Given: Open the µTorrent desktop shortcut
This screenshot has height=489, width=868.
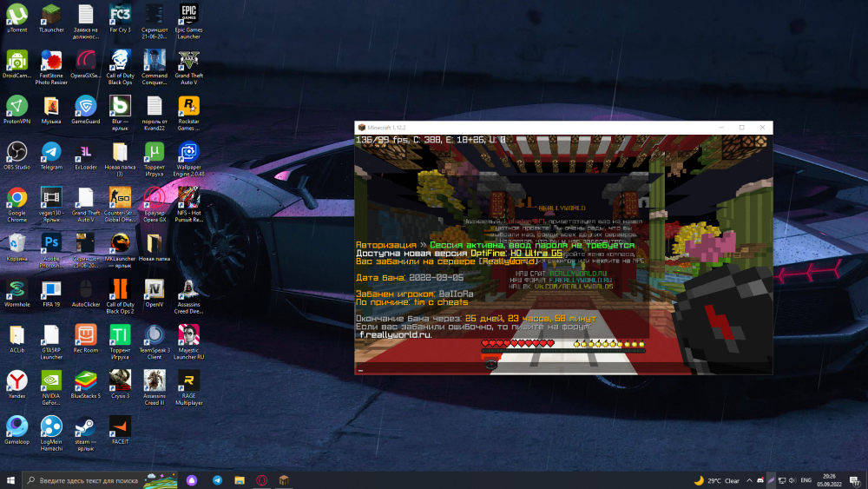Looking at the screenshot, I should pyautogui.click(x=17, y=19).
